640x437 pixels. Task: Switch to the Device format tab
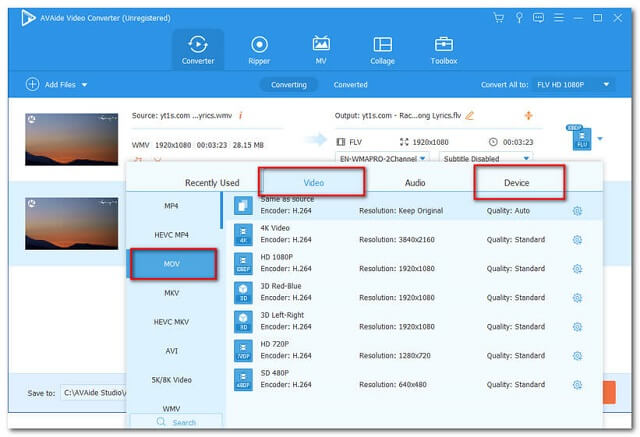click(x=516, y=183)
